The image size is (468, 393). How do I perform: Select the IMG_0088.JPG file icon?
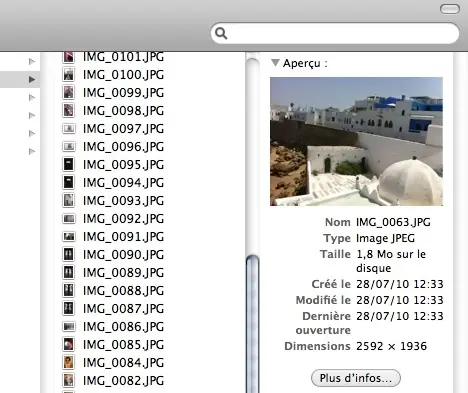pyautogui.click(x=69, y=290)
